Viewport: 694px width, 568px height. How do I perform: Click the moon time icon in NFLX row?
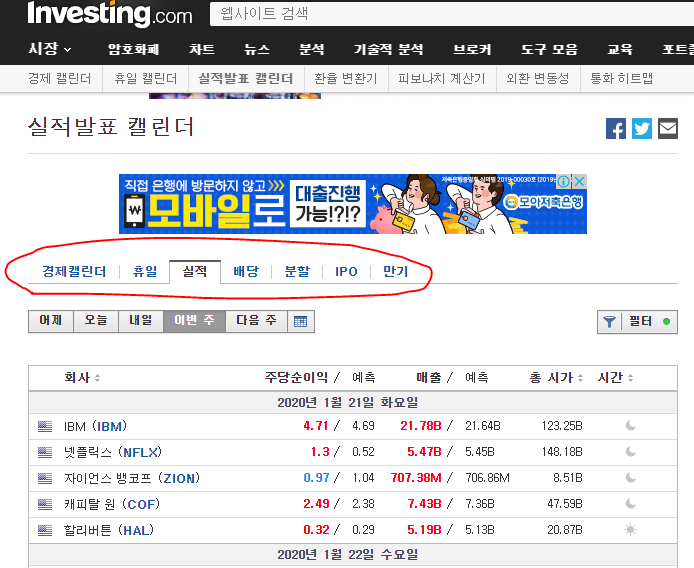coord(631,452)
